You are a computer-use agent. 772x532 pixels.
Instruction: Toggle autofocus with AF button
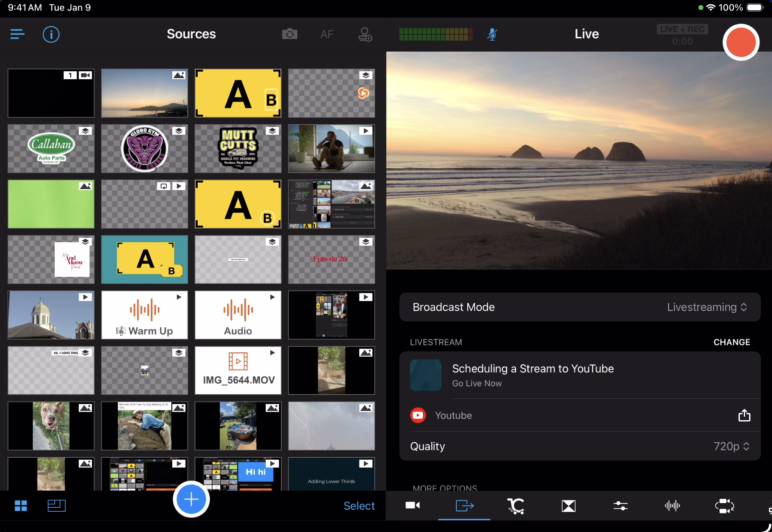point(327,34)
